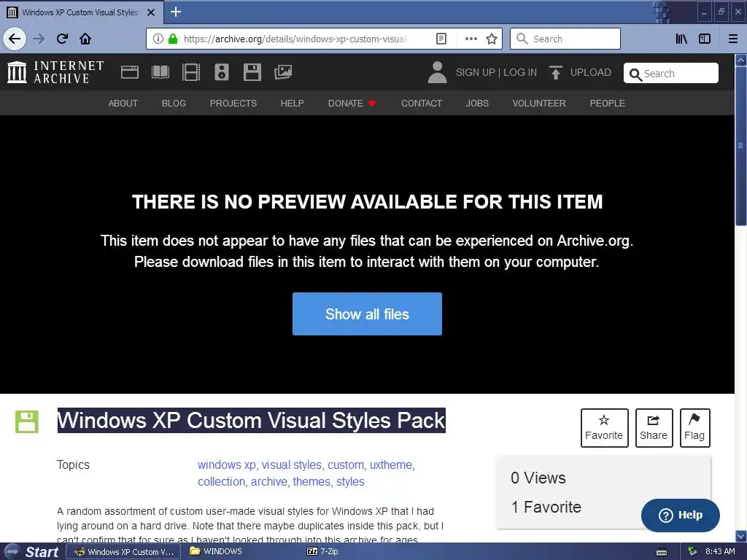Open the 'collection' topic link
747x560 pixels.
click(222, 482)
